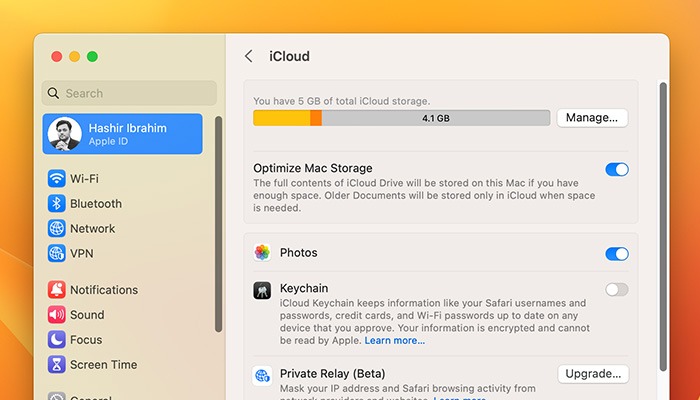The height and width of the screenshot is (400, 700).
Task: Select Hashir Ibrahim Apple ID row
Action: [123, 134]
